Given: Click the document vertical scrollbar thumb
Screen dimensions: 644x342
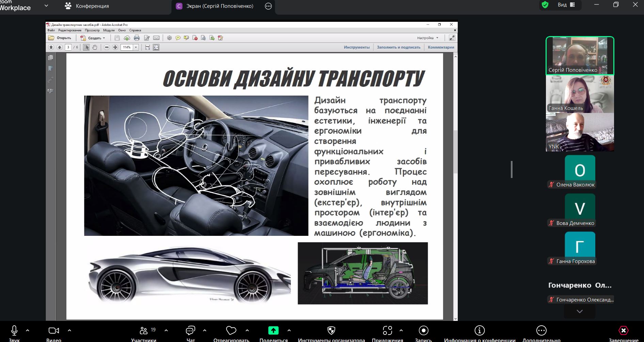Looking at the screenshot, I should coord(455,151).
